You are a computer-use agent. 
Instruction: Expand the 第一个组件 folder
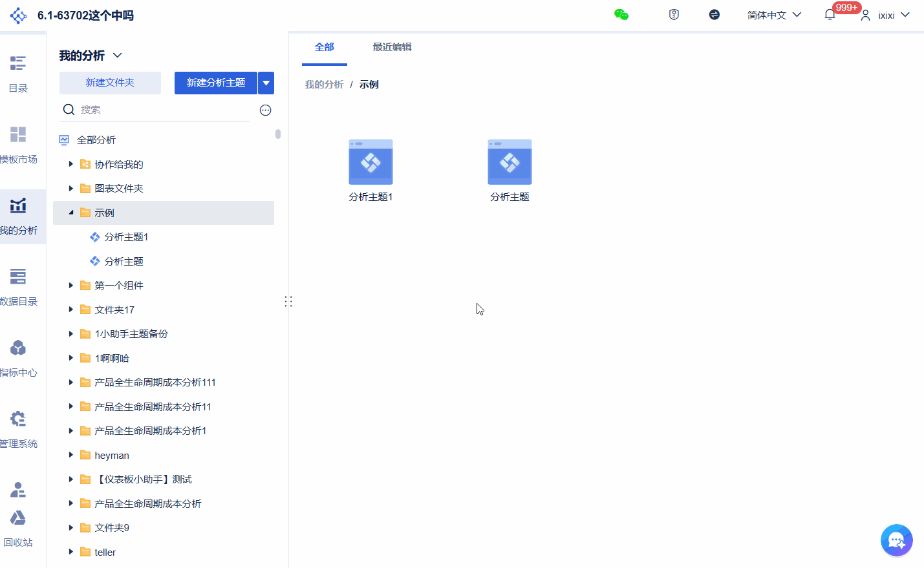pos(71,285)
